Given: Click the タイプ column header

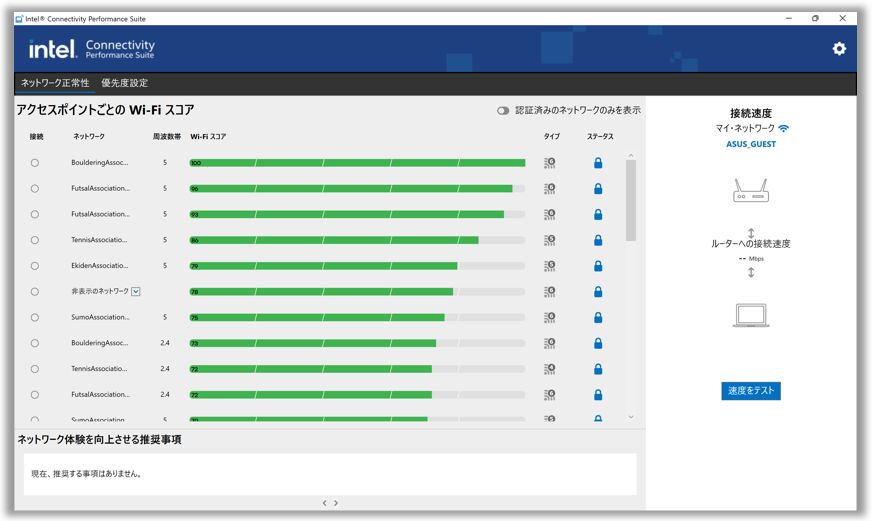Looking at the screenshot, I should pyautogui.click(x=552, y=136).
